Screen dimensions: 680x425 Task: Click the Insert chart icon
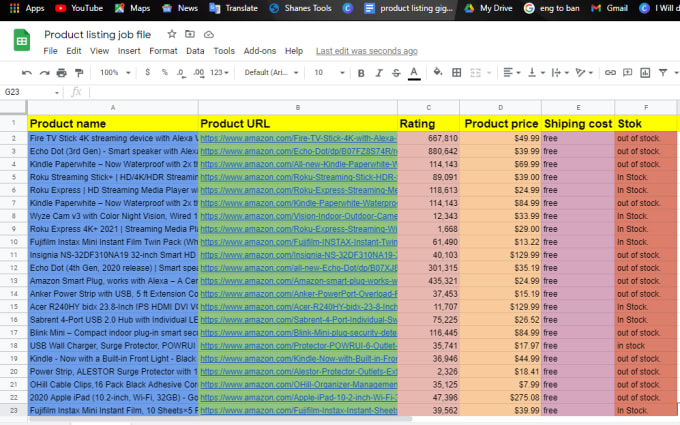pos(645,72)
